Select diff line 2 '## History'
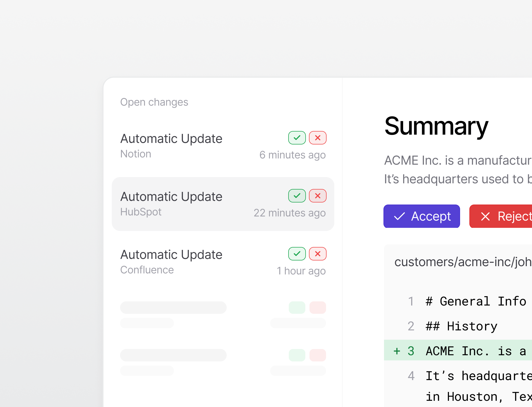 point(458,326)
